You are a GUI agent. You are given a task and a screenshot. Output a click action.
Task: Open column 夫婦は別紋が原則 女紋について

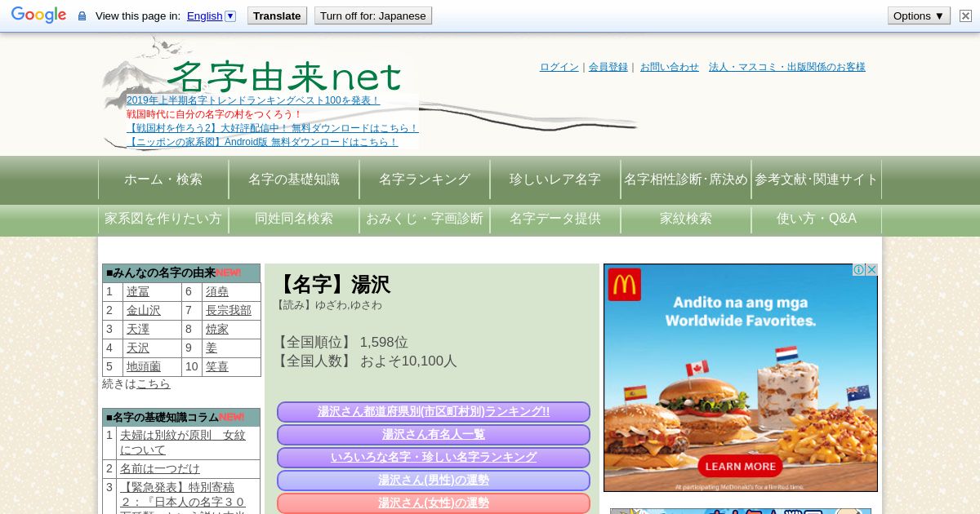coord(183,442)
